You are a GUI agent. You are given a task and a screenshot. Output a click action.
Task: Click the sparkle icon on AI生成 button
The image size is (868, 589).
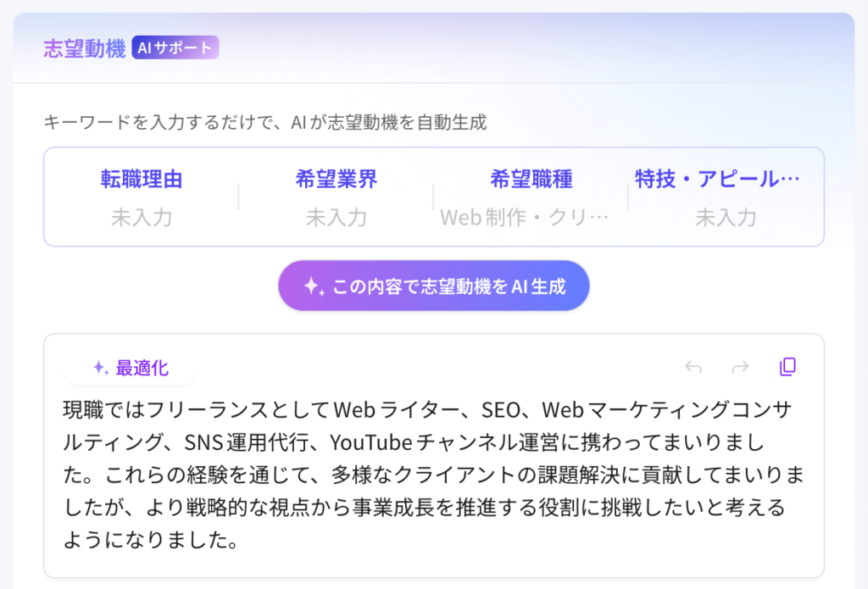click(x=313, y=287)
